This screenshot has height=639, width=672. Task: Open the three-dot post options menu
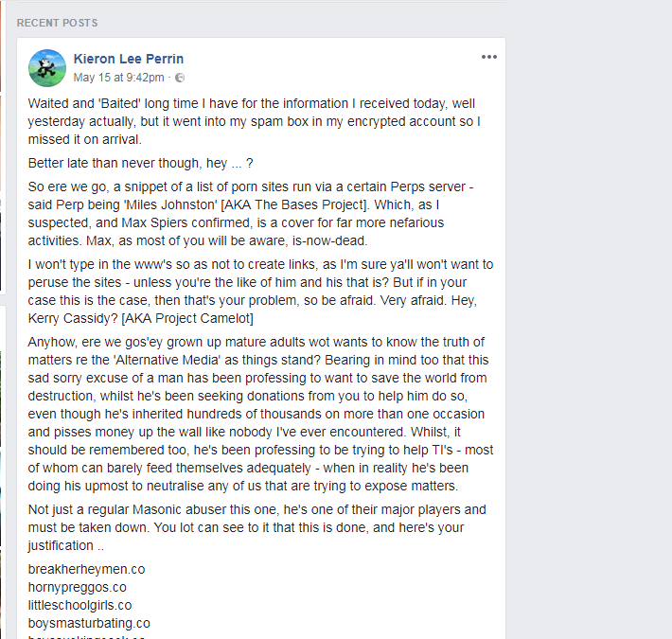coord(488,57)
